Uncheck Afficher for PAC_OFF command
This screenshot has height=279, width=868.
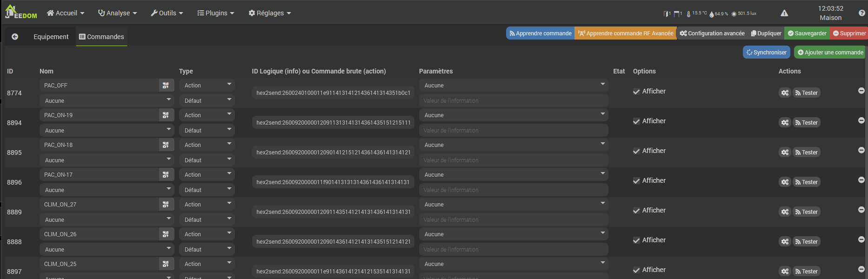pos(636,92)
